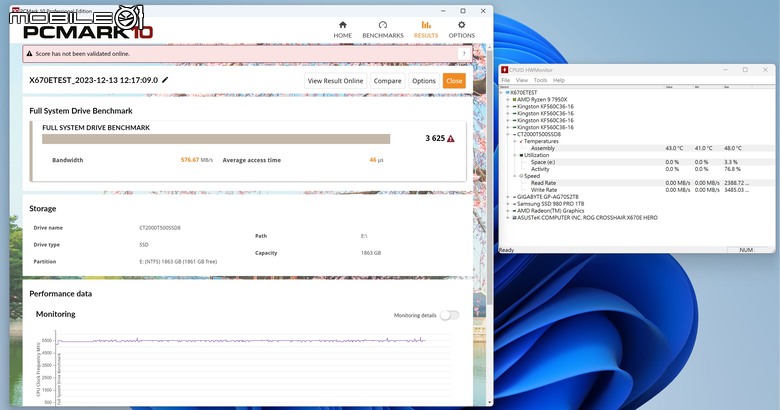Click the question mark in the pink banner

(464, 54)
